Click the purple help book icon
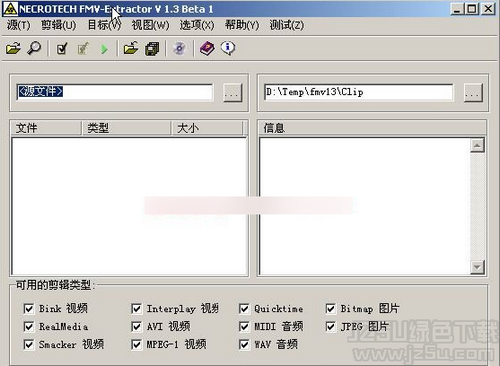The image size is (500, 366). click(207, 49)
